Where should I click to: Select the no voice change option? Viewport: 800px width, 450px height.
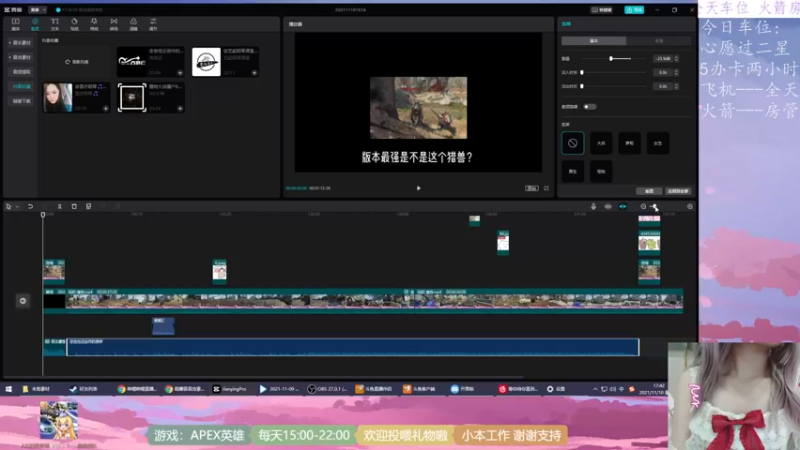point(572,143)
